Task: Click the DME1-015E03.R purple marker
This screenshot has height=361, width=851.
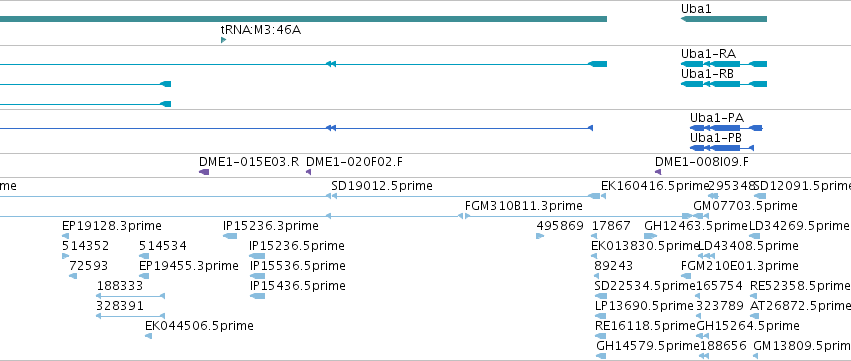Action: [x=204, y=172]
